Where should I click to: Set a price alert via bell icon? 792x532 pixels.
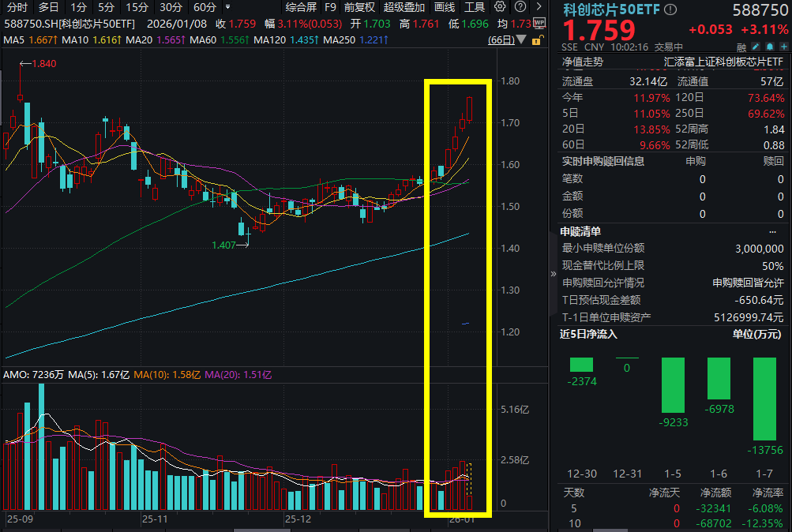tap(770, 47)
